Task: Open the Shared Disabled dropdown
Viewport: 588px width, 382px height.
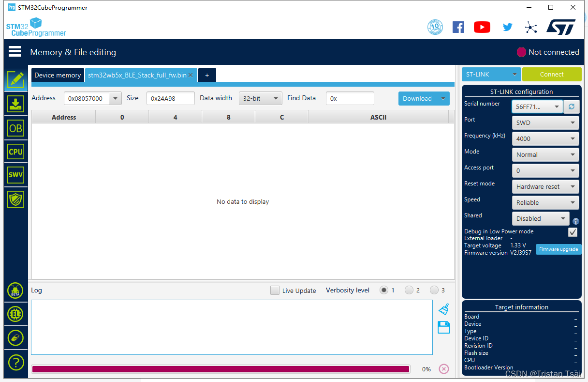Action: coord(541,218)
